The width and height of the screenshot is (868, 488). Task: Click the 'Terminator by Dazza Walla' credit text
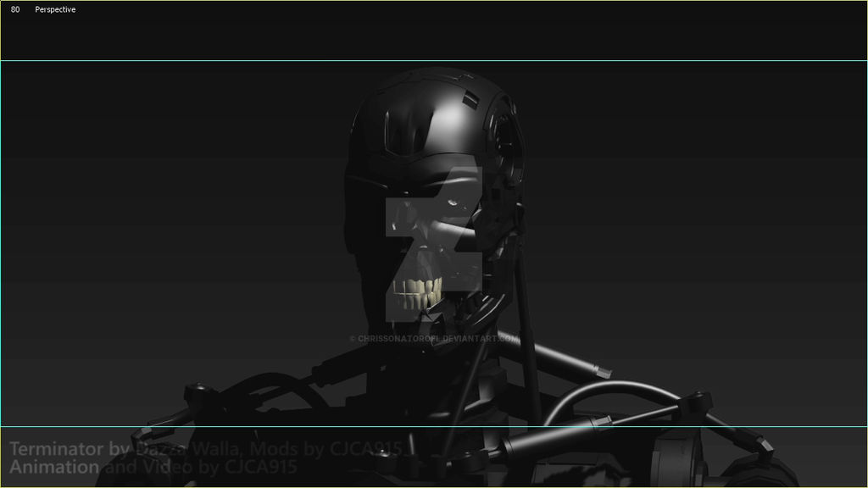pyautogui.click(x=125, y=448)
